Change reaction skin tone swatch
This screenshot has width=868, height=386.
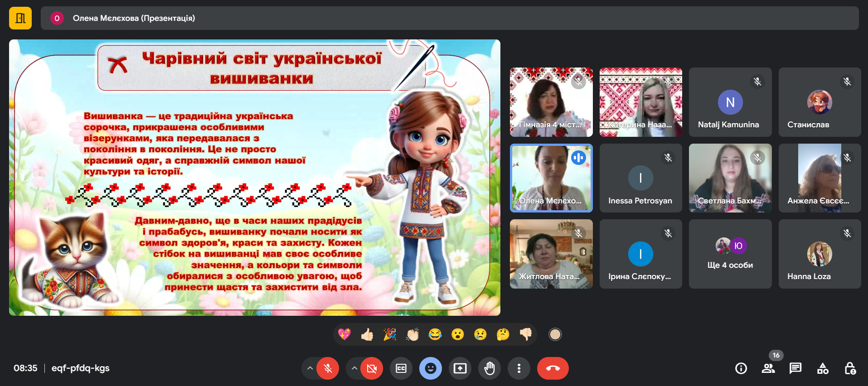coord(555,334)
